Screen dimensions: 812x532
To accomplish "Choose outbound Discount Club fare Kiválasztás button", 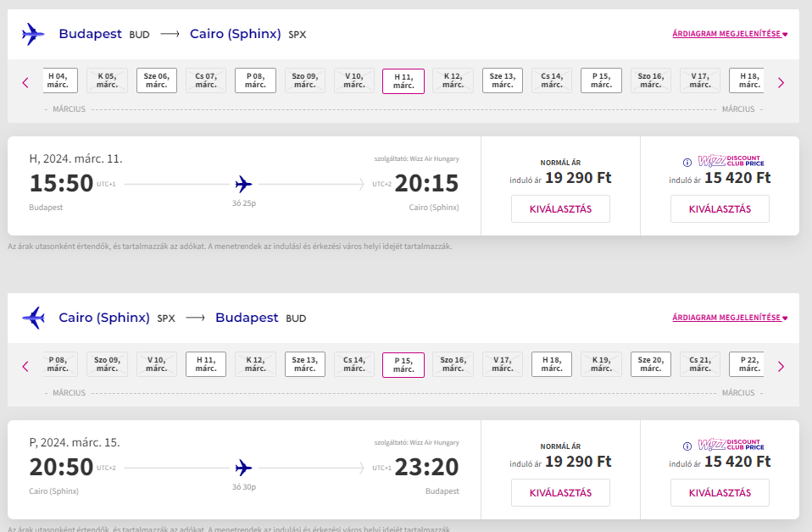I will [720, 208].
